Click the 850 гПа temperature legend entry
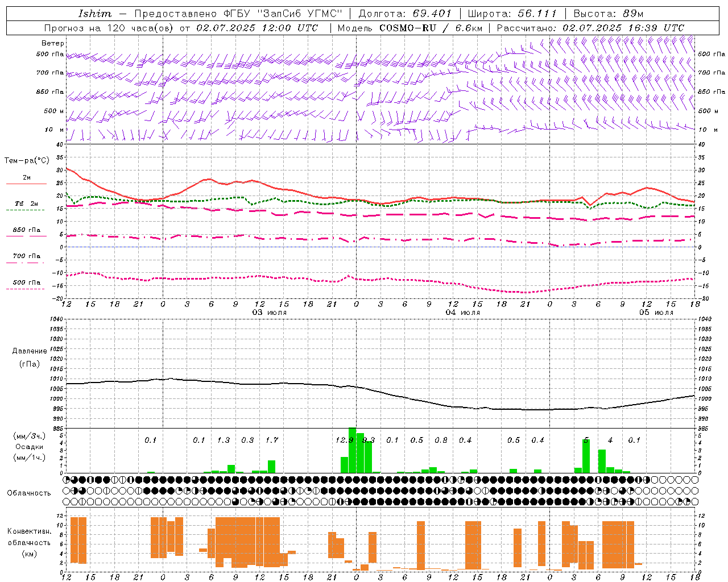Image resolution: width=728 pixels, height=582 pixels. (27, 230)
